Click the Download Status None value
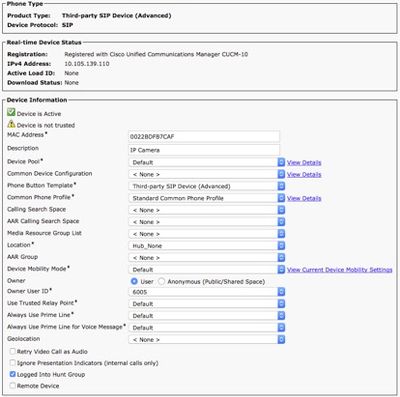Screen dimensions: 400x397 point(71,82)
